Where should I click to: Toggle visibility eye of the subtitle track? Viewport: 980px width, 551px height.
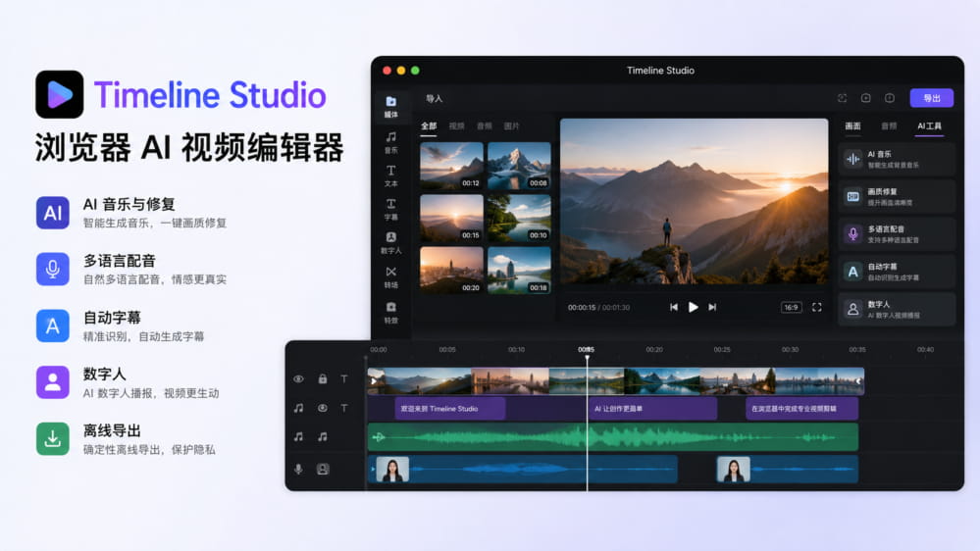click(323, 408)
